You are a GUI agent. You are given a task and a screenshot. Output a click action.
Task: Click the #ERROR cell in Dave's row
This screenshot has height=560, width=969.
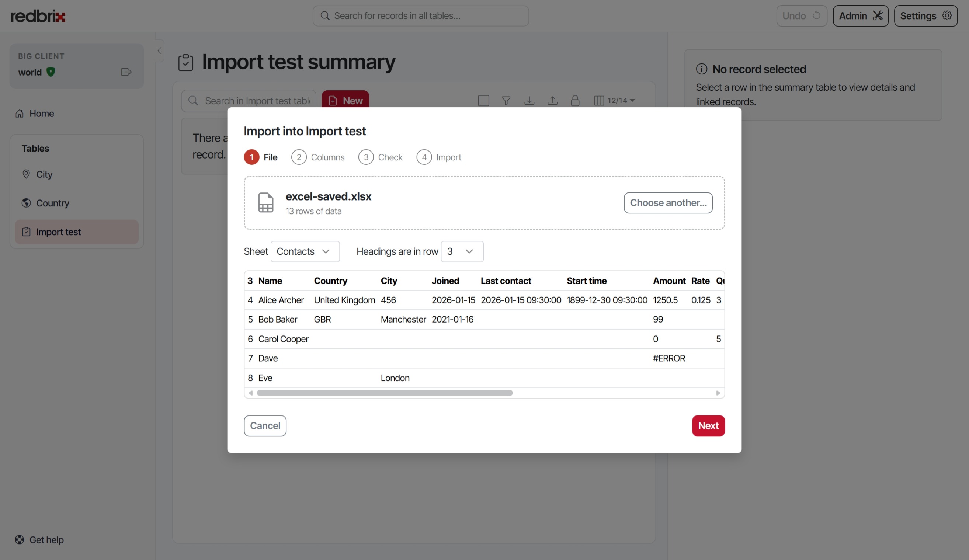click(x=669, y=358)
